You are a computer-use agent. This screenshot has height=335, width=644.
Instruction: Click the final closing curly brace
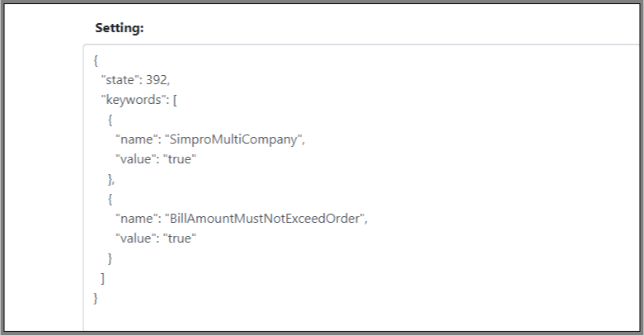(96, 298)
